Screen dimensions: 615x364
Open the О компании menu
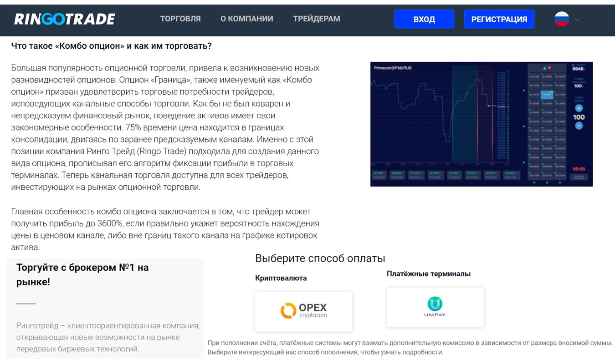pos(247,19)
